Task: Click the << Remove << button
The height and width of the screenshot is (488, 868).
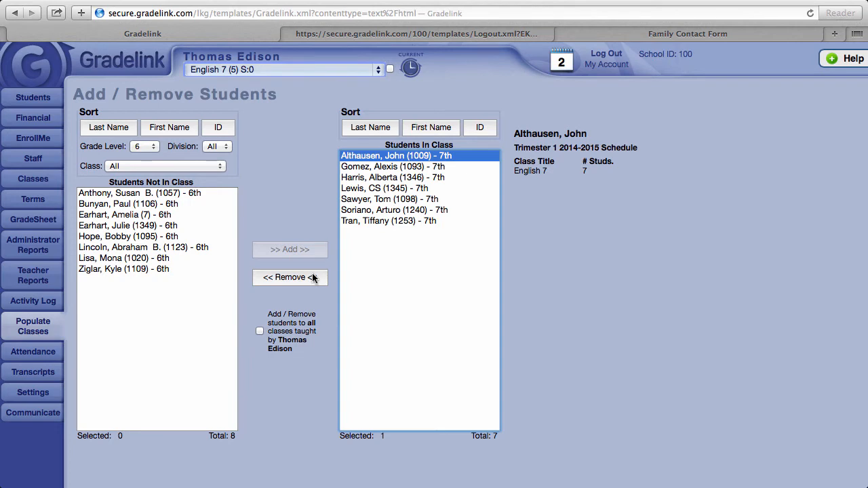Action: pos(290,277)
